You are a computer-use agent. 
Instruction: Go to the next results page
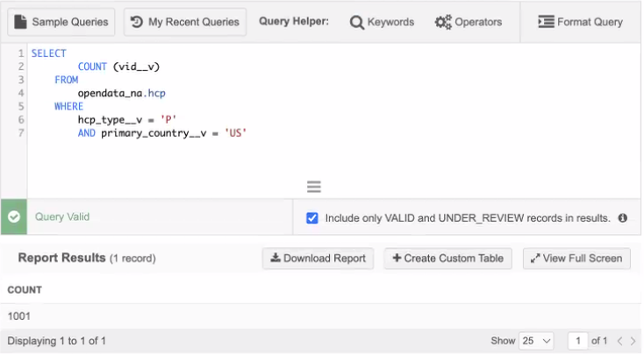point(632,341)
